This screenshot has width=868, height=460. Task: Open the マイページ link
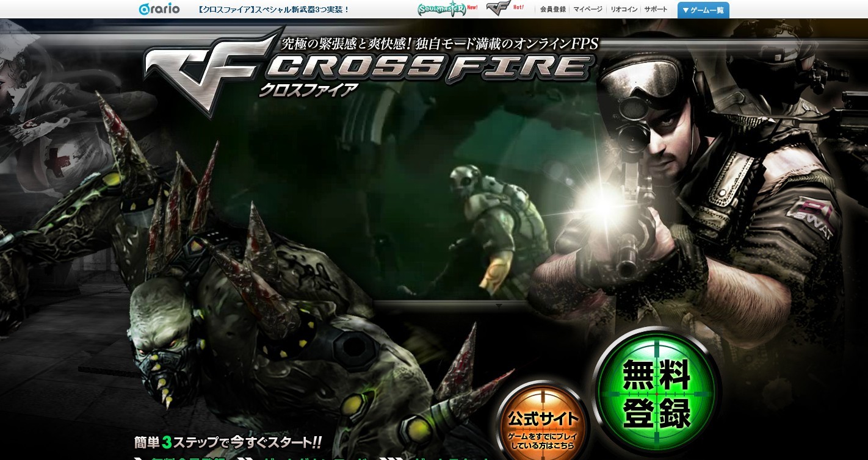pos(588,10)
